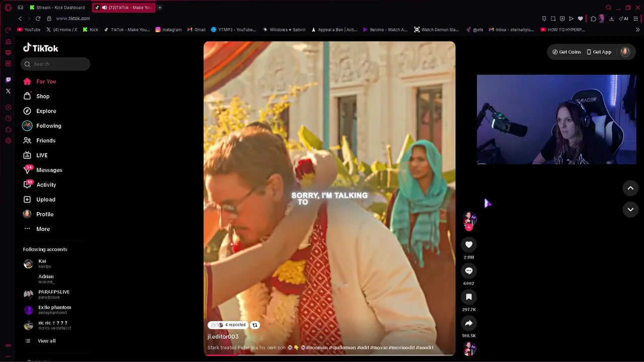Open X in the Opera sidebar
This screenshot has height=362, width=644.
(8, 91)
